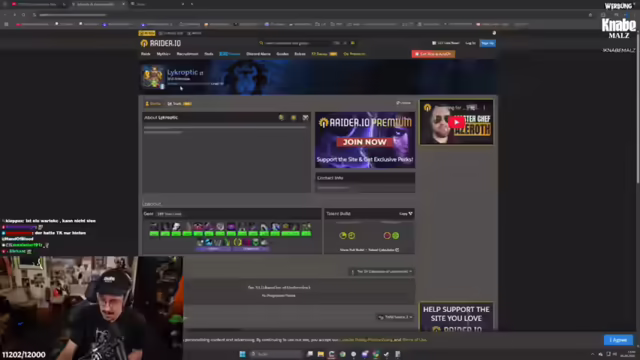Click the first yellow talent icon
The image size is (640, 360).
[343, 236]
